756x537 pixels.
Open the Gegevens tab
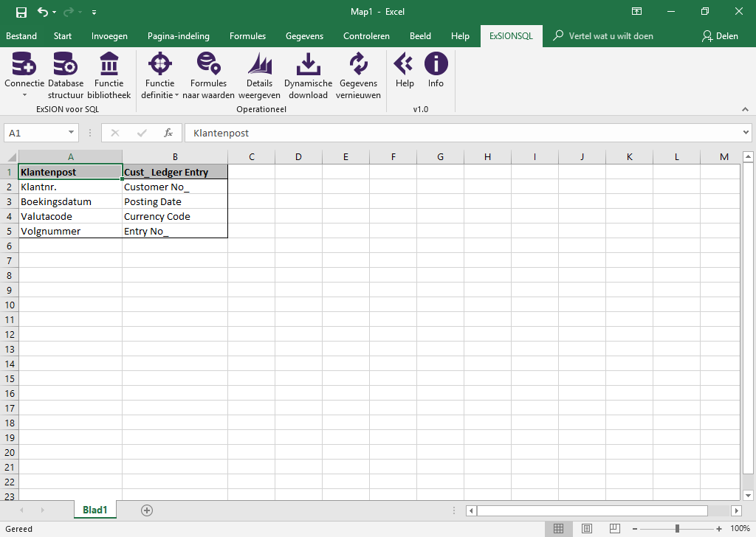(x=304, y=36)
